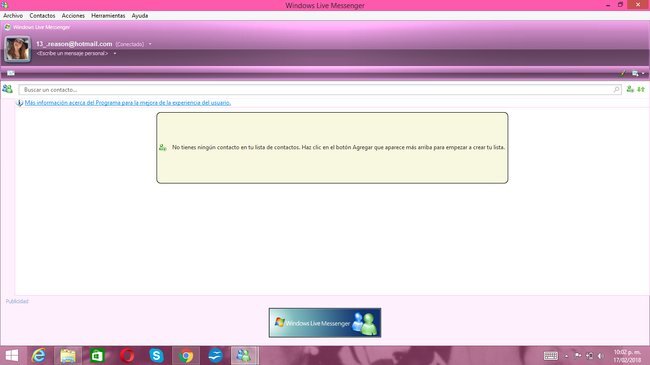Click the sort contacts arrows icon
Screen dimensions: 650x365
641,89
